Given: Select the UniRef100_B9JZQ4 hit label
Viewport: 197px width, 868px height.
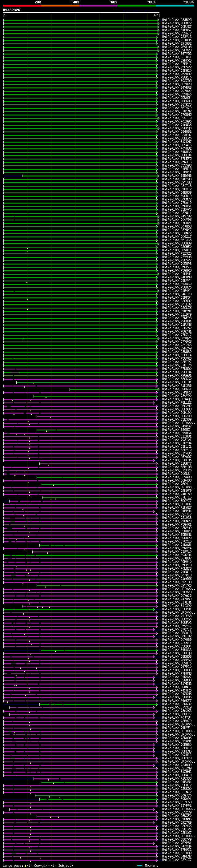Looking at the screenshot, I should [177, 555].
